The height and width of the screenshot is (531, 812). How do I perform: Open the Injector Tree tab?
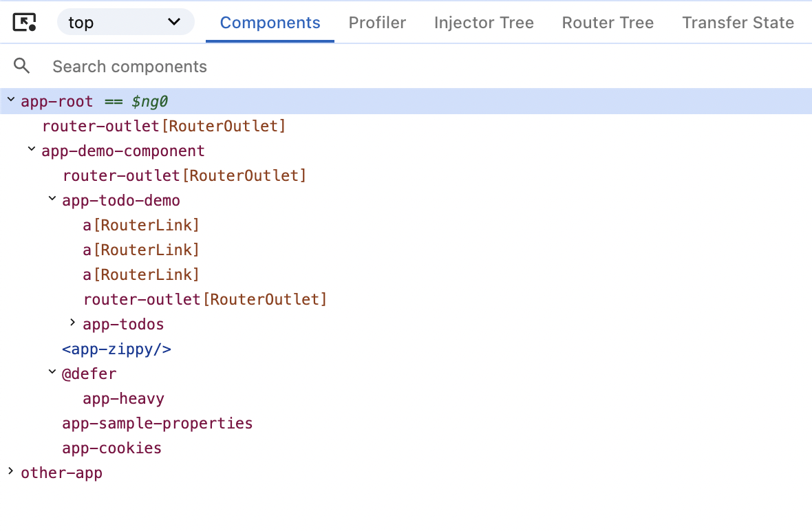tap(484, 23)
